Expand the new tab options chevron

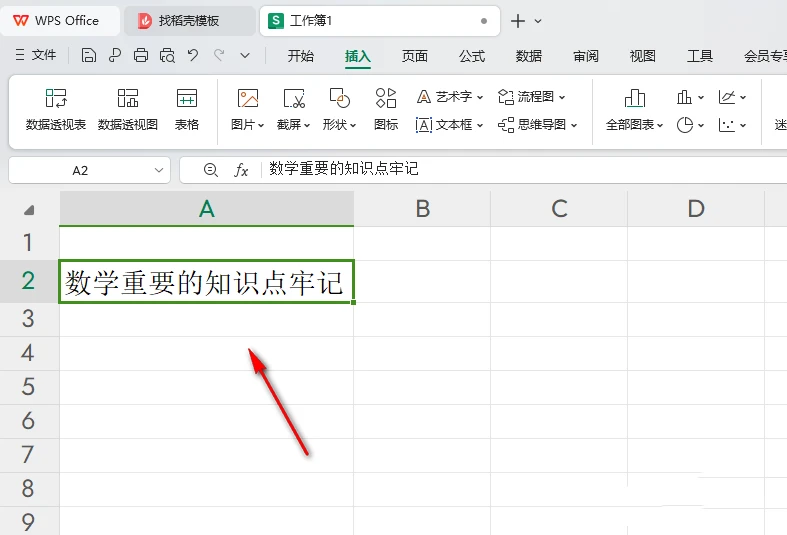538,21
